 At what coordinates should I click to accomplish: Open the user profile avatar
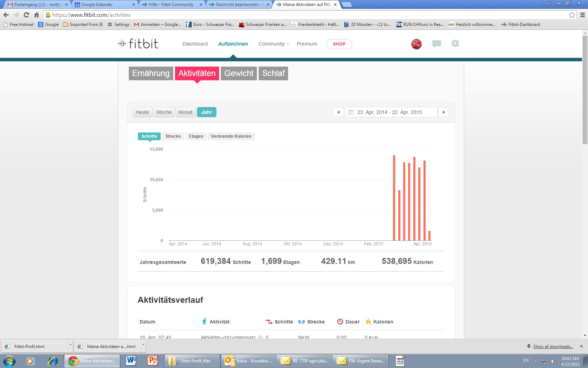(416, 44)
